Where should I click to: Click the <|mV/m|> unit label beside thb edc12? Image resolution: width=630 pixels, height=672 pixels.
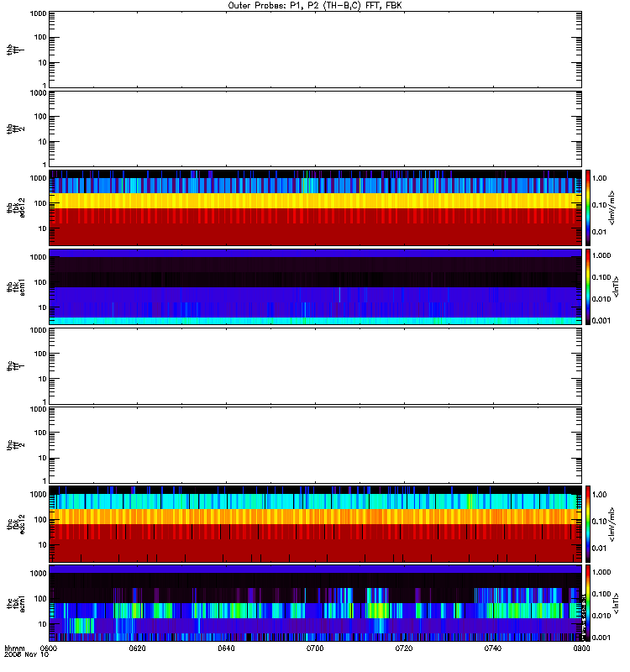tap(612, 207)
